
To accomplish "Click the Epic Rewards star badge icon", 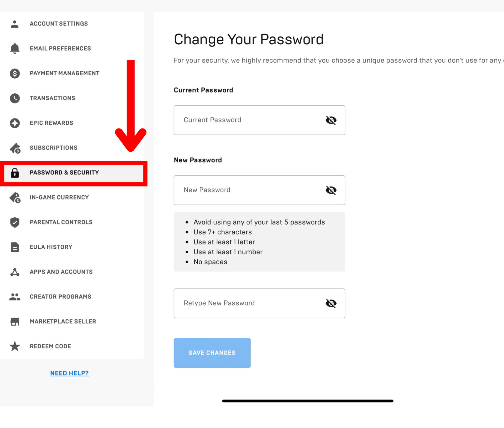I will (15, 123).
